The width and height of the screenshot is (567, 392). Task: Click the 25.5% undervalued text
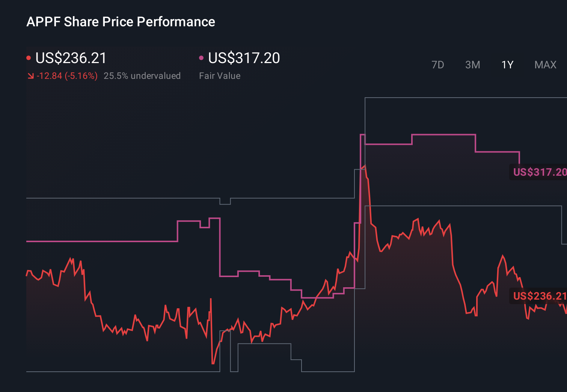(x=142, y=76)
